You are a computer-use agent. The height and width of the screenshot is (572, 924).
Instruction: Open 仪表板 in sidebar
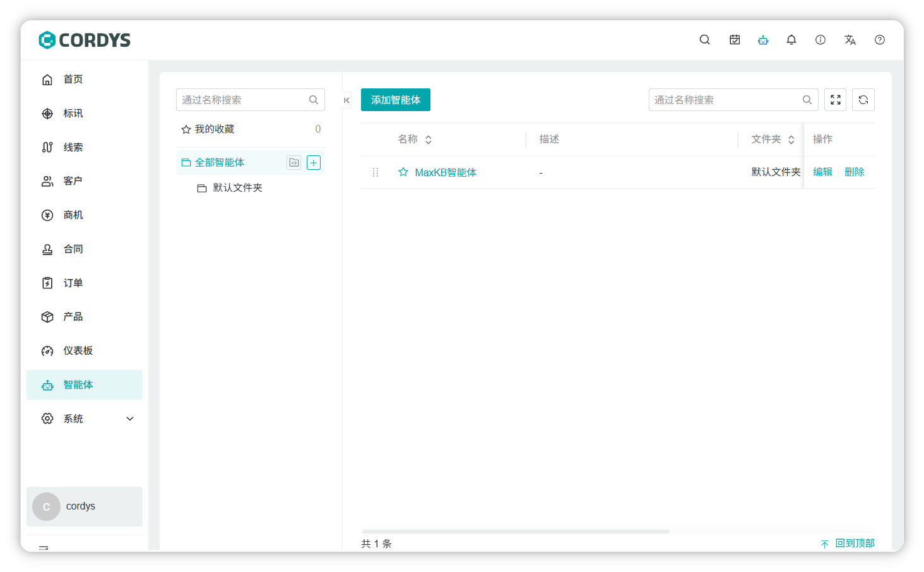click(85, 351)
